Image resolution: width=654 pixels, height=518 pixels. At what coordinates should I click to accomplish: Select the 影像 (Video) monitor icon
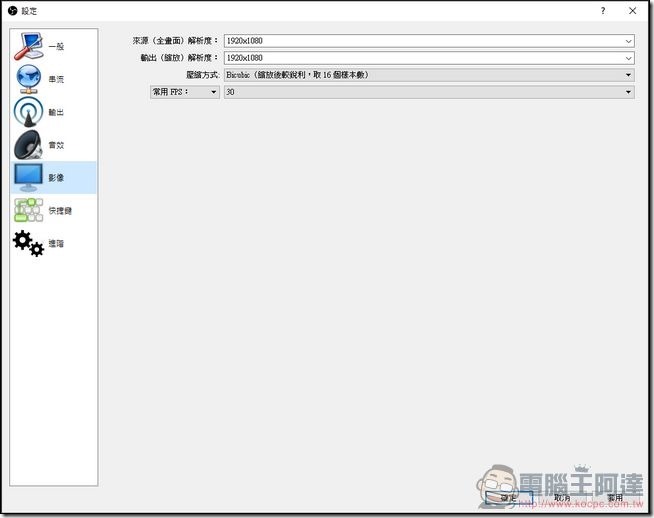point(28,178)
